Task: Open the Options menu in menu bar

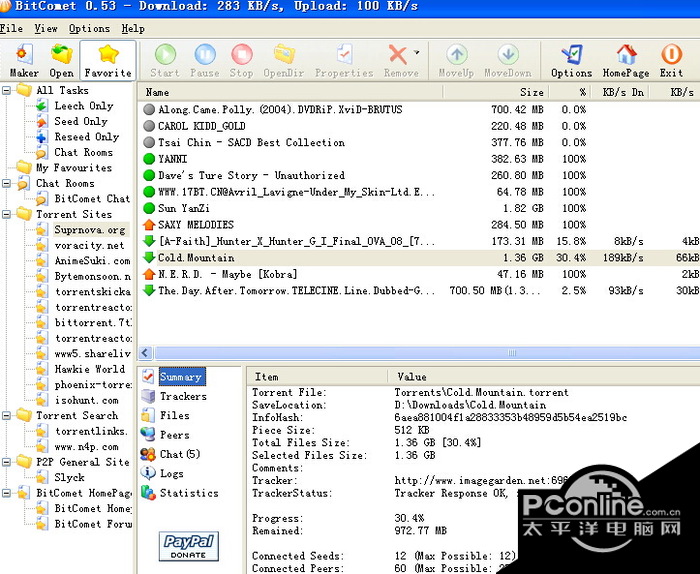Action: pos(89,28)
